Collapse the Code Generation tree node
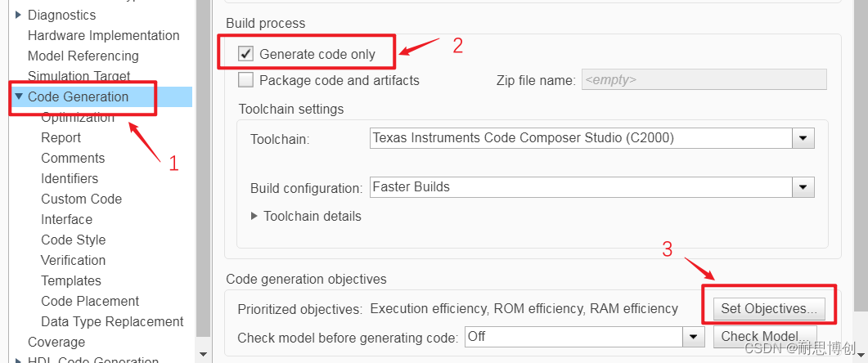This screenshot has width=868, height=363. 18,96
